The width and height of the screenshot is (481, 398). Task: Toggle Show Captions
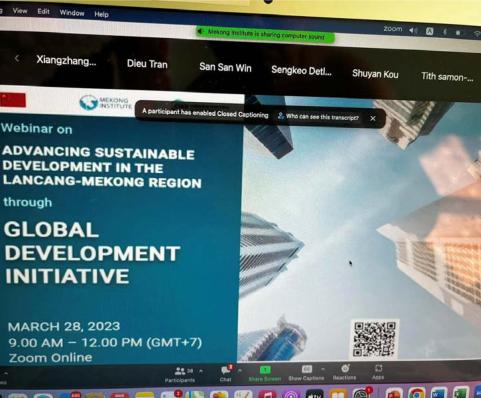click(306, 373)
